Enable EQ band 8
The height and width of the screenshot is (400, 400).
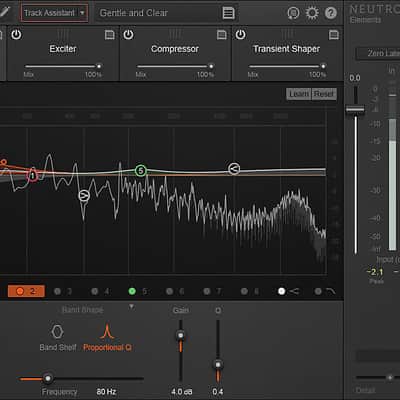click(x=244, y=291)
